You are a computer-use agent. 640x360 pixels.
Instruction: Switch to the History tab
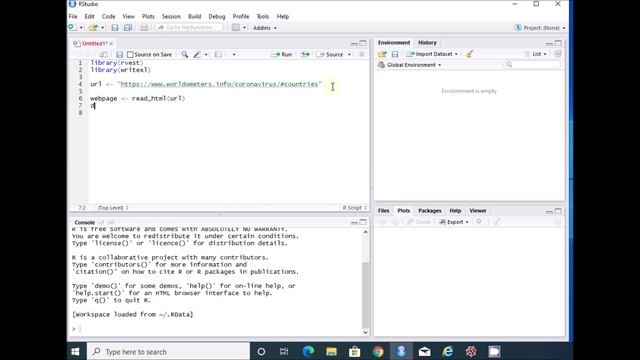[427, 42]
